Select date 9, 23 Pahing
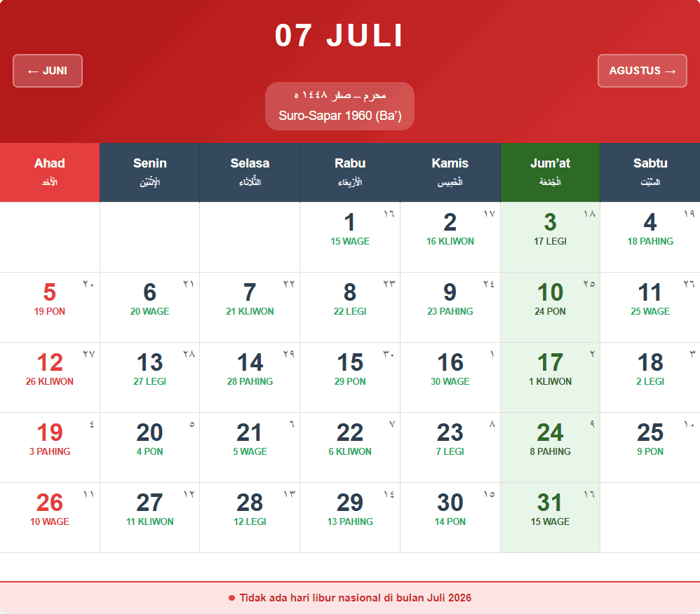 450,308
